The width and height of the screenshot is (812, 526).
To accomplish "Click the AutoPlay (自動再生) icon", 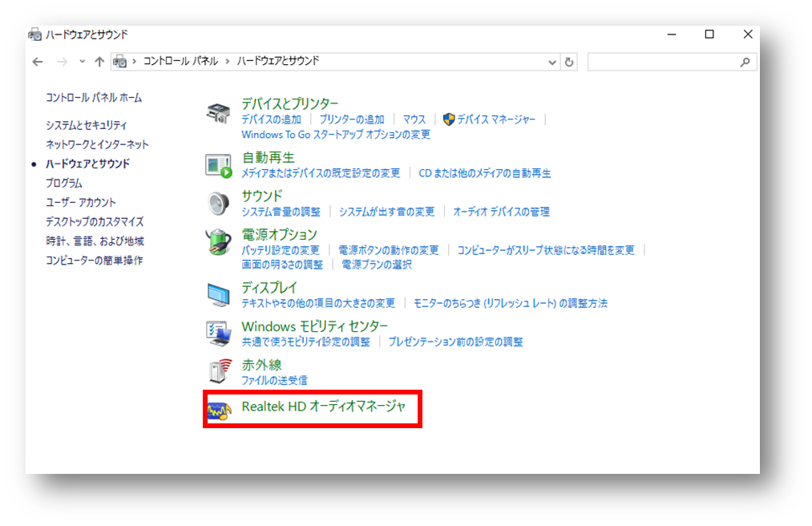I will tap(218, 166).
